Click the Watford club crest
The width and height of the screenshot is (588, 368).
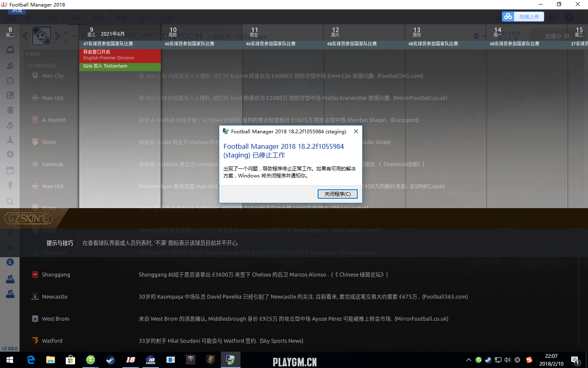pos(35,340)
